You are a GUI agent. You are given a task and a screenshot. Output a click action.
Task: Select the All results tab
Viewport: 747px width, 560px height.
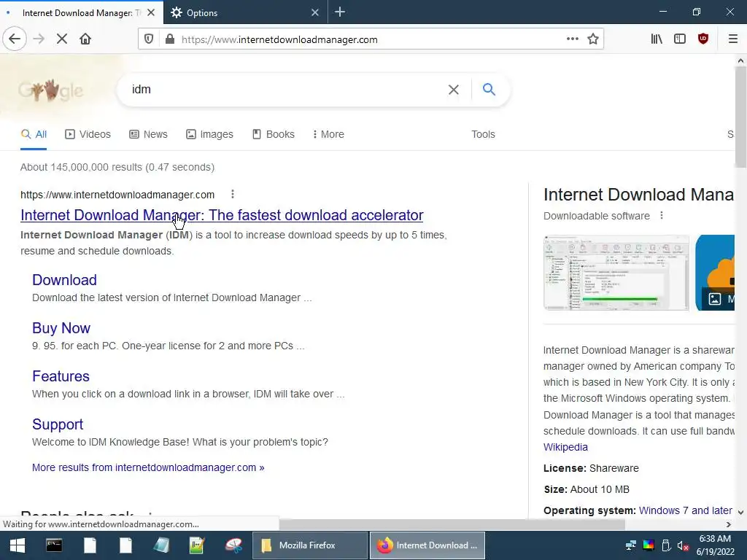(34, 134)
